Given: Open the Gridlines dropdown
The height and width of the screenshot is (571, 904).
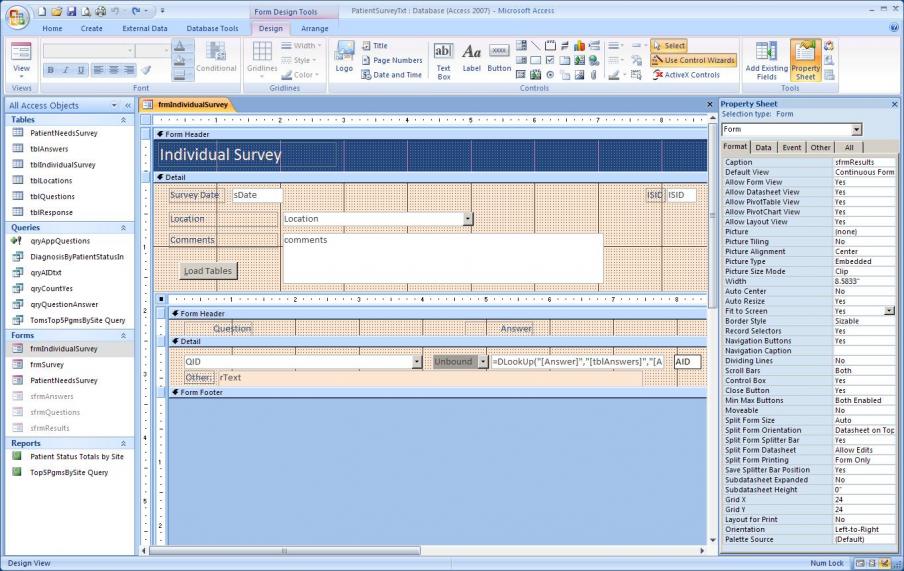Looking at the screenshot, I should (262, 72).
